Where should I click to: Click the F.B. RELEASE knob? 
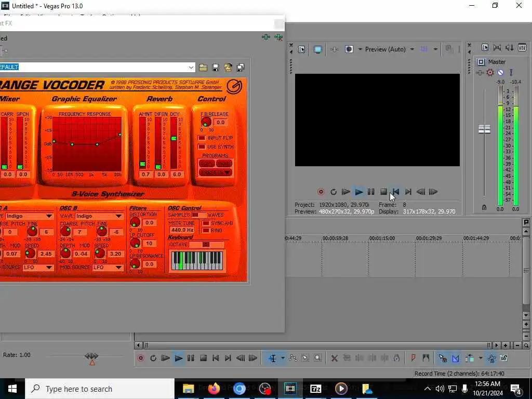coord(206,122)
